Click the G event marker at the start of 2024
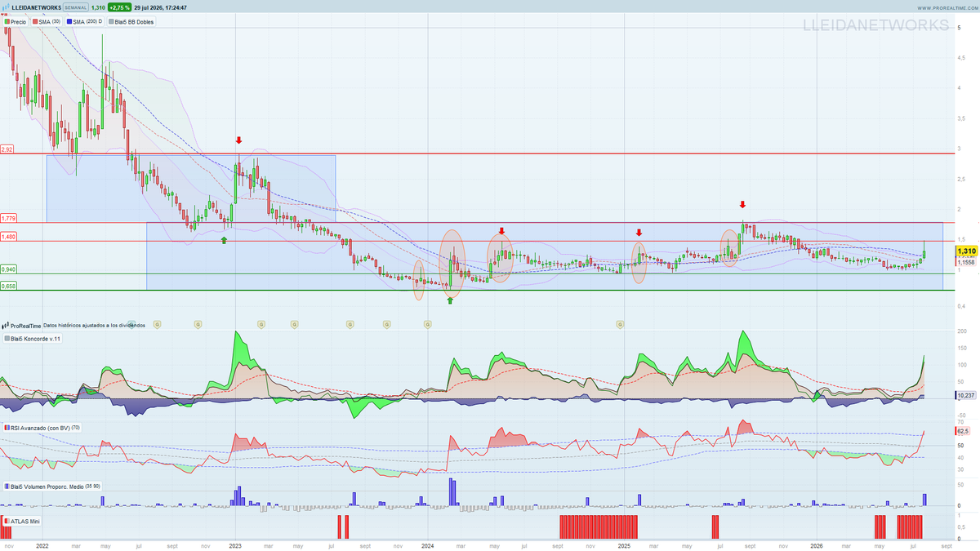The height and width of the screenshot is (551, 980). tap(427, 325)
